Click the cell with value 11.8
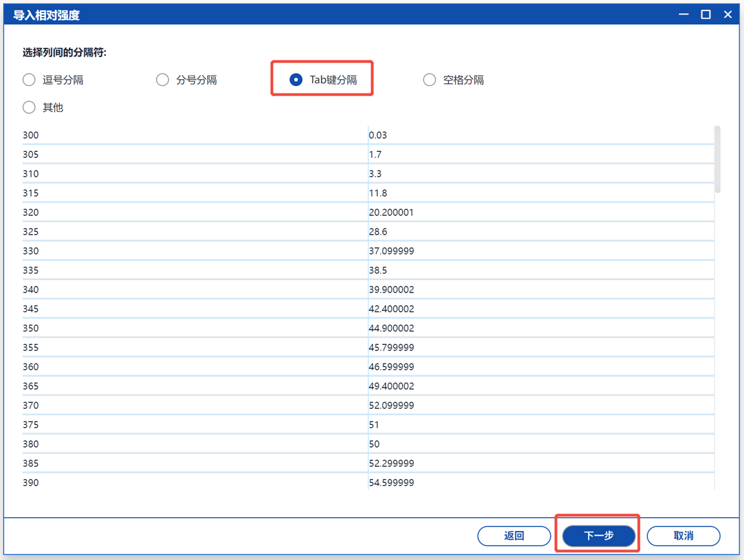 pyautogui.click(x=378, y=193)
